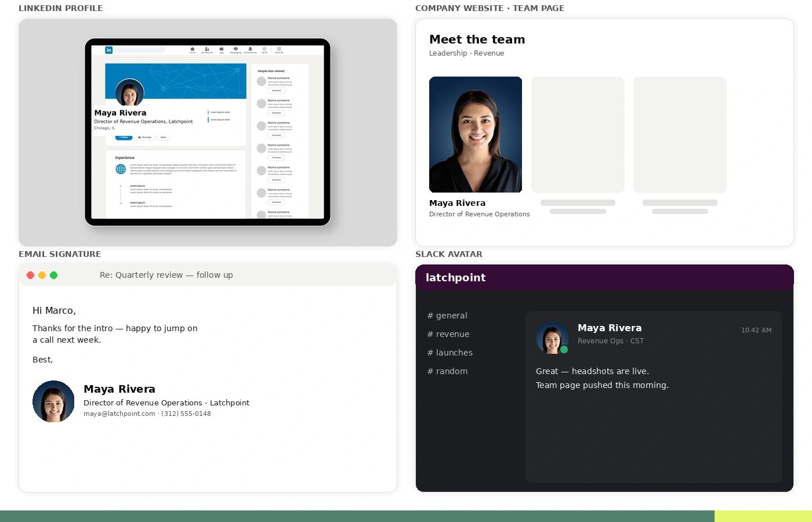Click the first Connect button under People also viewed
The width and height of the screenshot is (812, 522).
tap(276, 90)
